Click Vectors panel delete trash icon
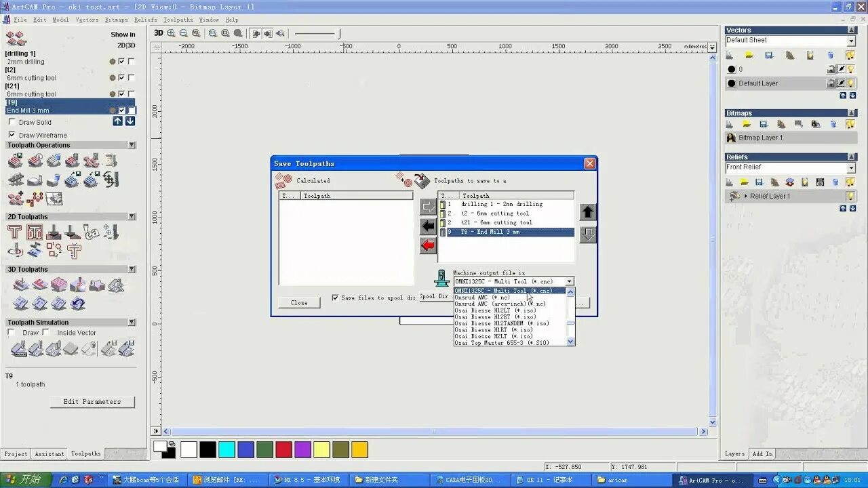Screen dimensions: 868x488 830,55
